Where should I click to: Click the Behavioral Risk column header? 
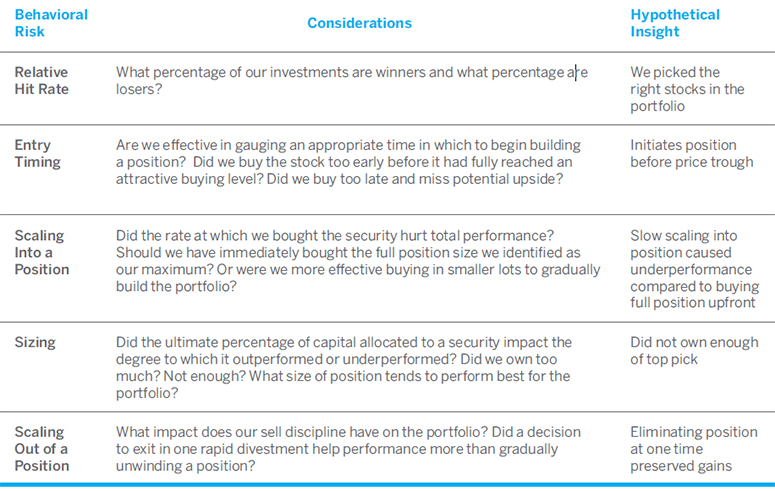[51, 23]
